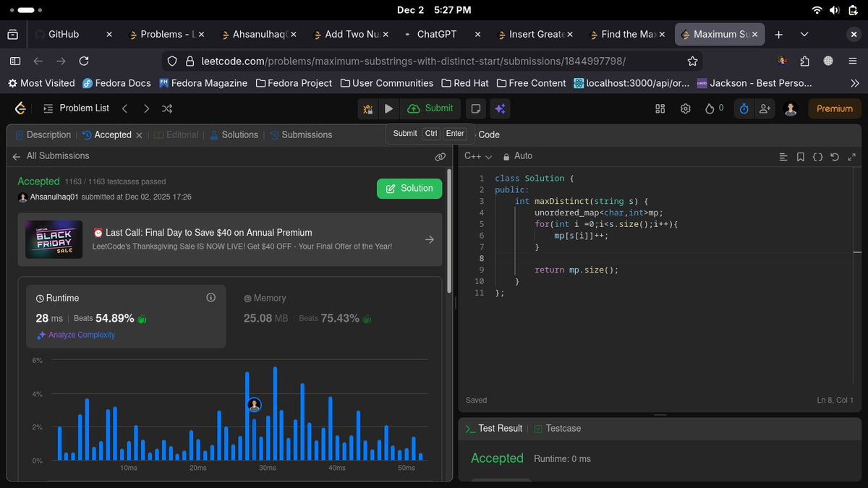Open the profile avatar menu
The width and height of the screenshot is (868, 488).
tap(791, 108)
